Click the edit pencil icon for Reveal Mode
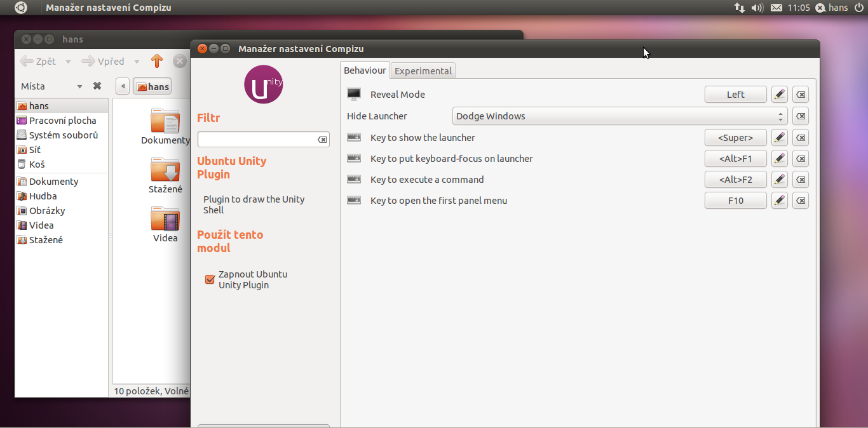The height and width of the screenshot is (428, 868). click(779, 95)
